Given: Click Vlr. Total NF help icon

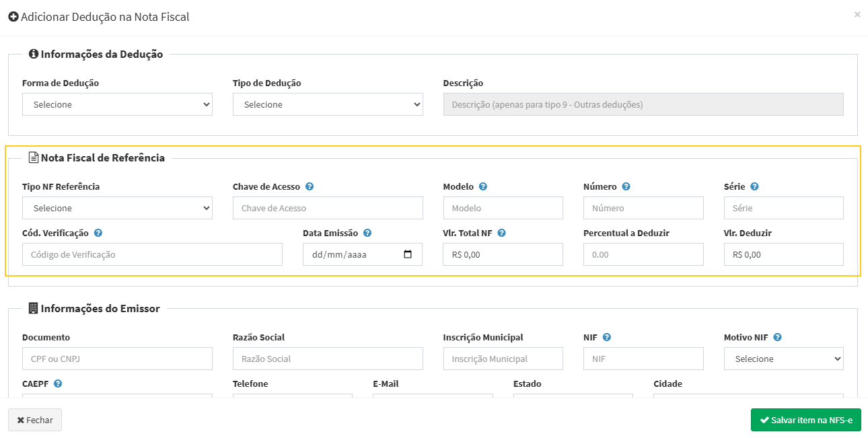Looking at the screenshot, I should pos(501,233).
